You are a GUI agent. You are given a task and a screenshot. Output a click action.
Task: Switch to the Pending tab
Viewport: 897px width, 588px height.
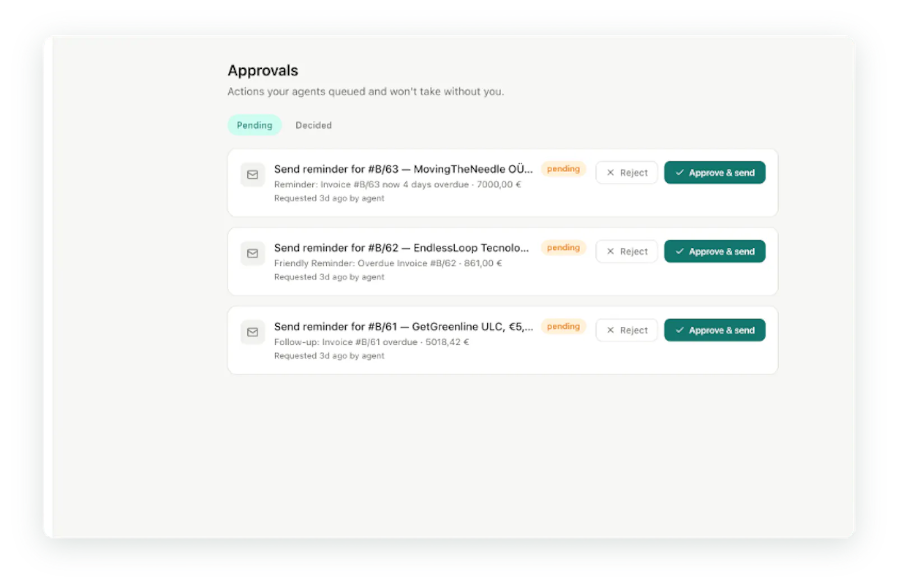click(255, 125)
